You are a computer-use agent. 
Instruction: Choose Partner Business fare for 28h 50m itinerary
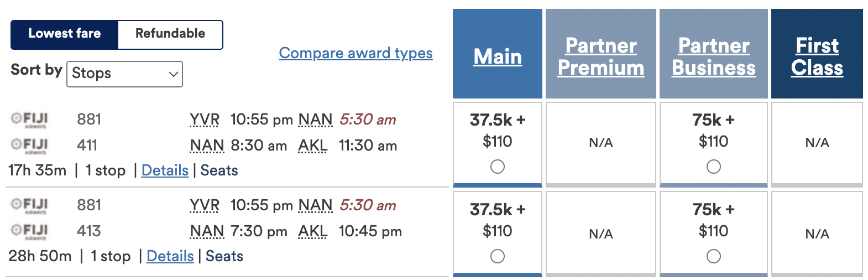coord(714,256)
